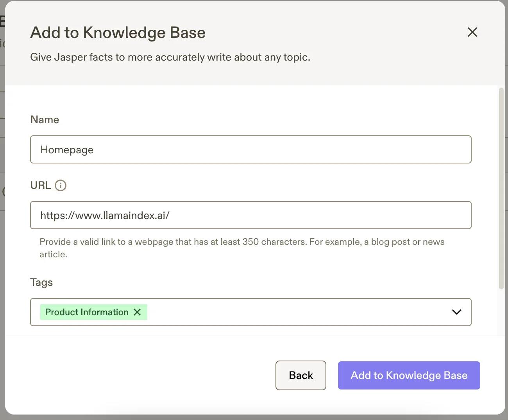Submit with Add to Knowledge Base button

409,375
